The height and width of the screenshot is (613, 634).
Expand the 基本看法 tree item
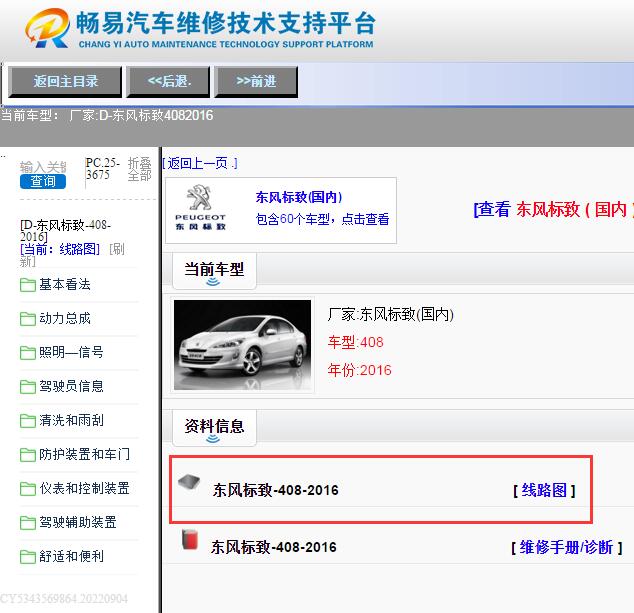[65, 284]
